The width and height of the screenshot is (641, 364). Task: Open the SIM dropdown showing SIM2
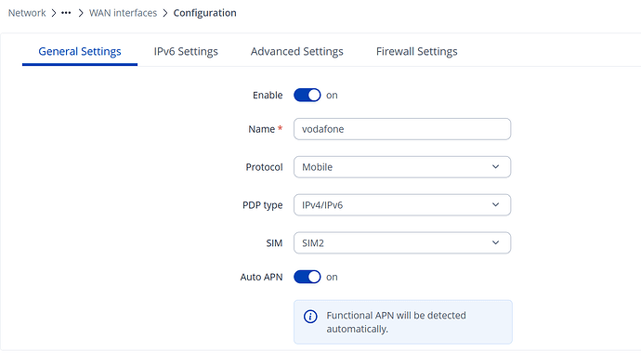tap(402, 243)
